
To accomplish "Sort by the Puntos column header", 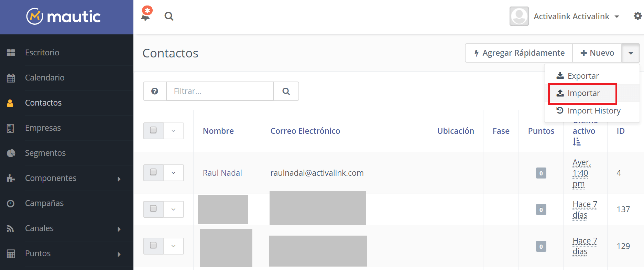I will (541, 131).
